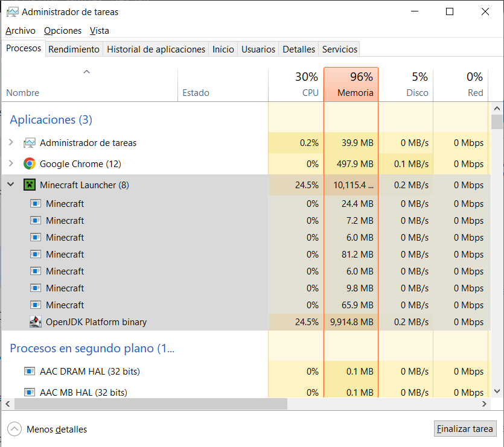Viewport: 504px width, 447px height.
Task: Expand the Administrador de tareas process group
Action: point(11,143)
